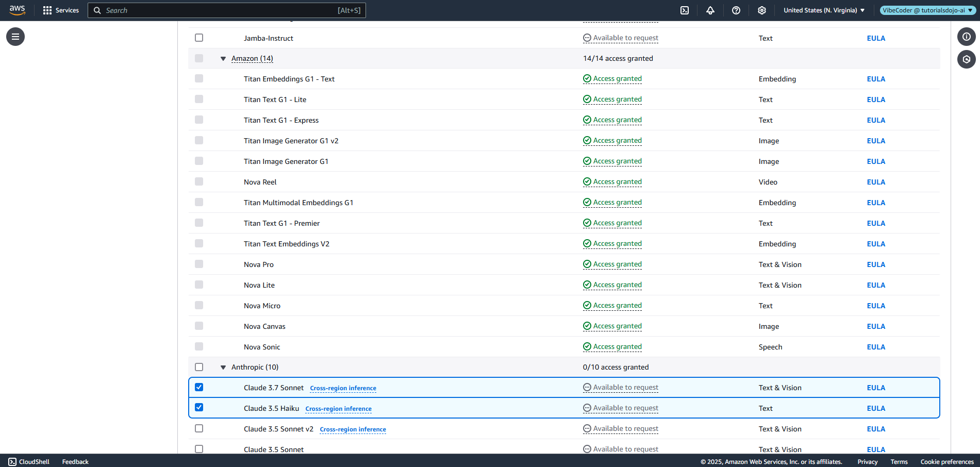This screenshot has height=467, width=980.
Task: Select all Anthropic models with group checkbox
Action: [199, 367]
